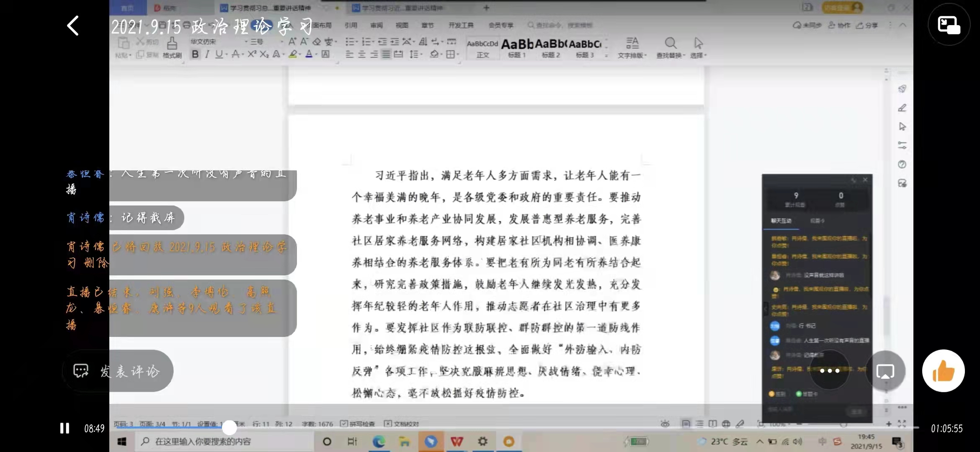This screenshot has width=980, height=452.
Task: Expand the font color dropdown arrow
Action: point(315,54)
